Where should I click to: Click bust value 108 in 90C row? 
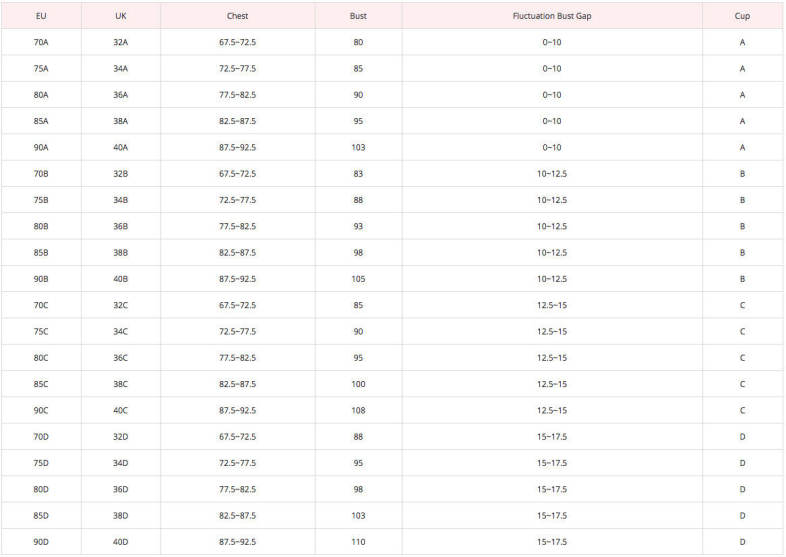coord(358,411)
